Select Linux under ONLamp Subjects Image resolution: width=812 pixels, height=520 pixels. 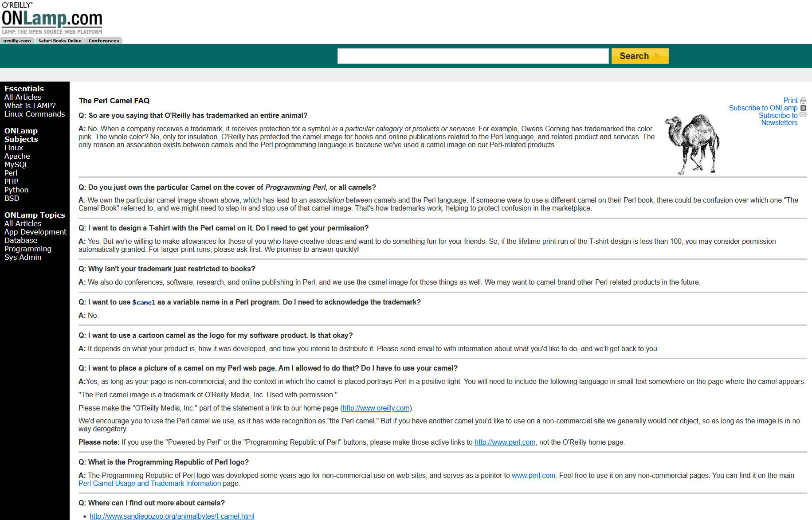(14, 148)
